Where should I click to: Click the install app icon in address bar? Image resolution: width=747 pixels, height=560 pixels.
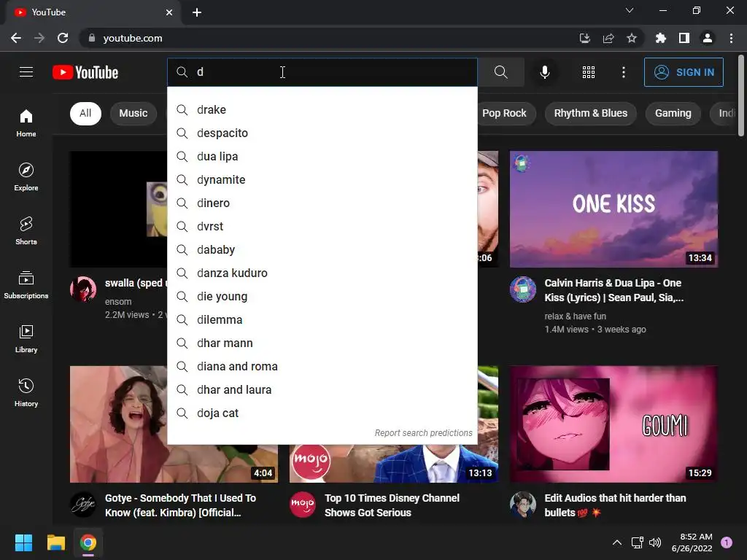click(584, 38)
